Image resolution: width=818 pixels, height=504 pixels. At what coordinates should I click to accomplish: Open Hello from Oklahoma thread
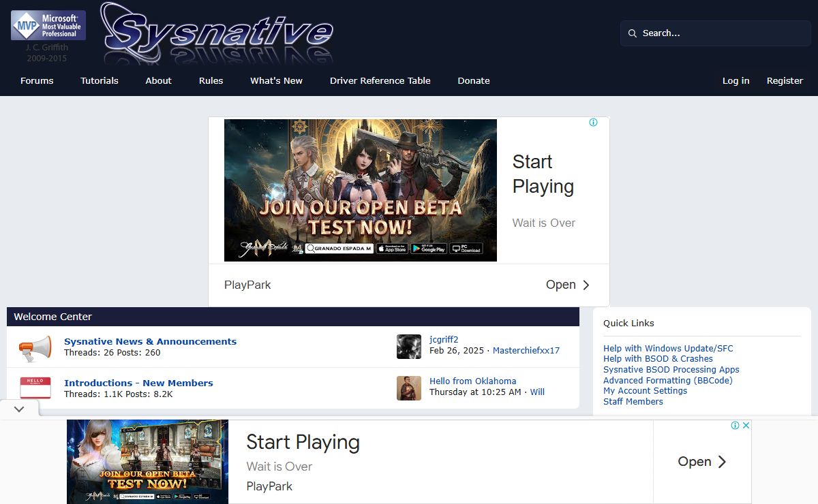click(x=473, y=381)
